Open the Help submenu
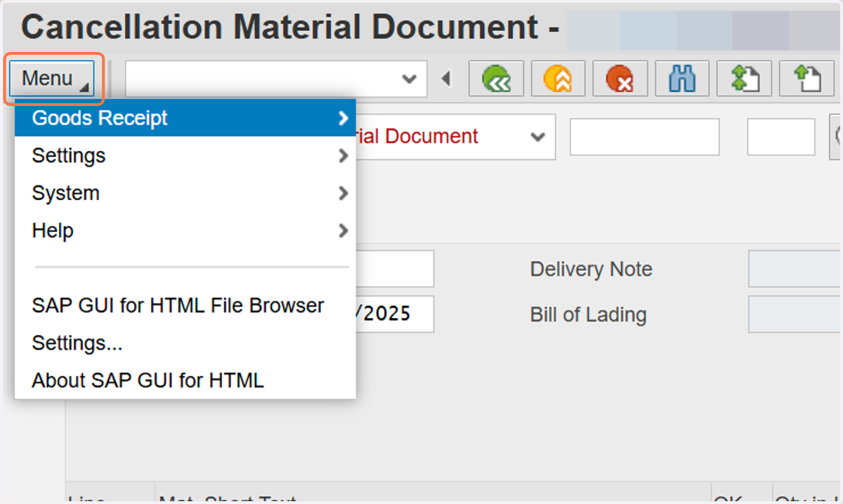The height and width of the screenshot is (504, 843). click(x=185, y=230)
